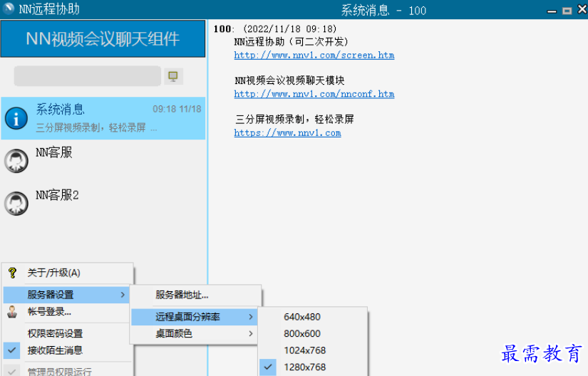The width and height of the screenshot is (588, 376).
Task: Select 桌面颜色 menu entry
Action: [174, 333]
